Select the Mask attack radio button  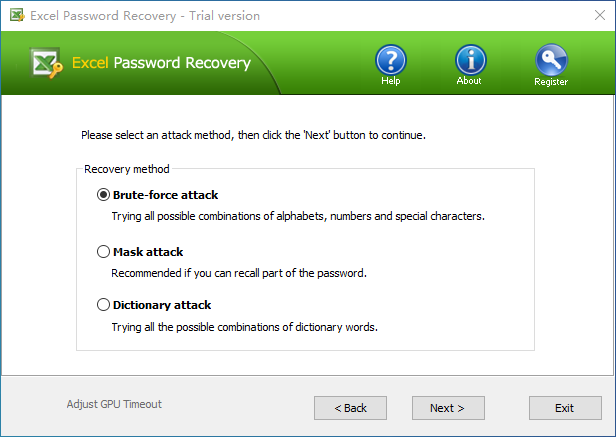(103, 252)
